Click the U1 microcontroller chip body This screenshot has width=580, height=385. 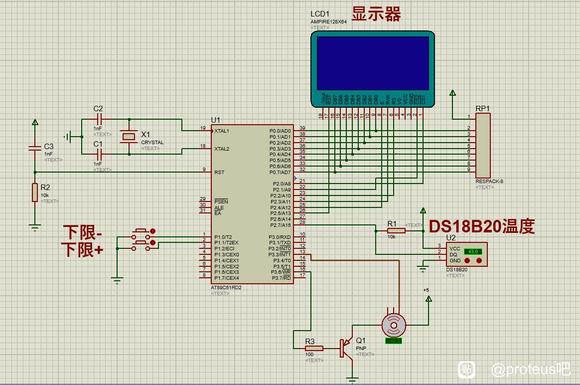point(252,204)
